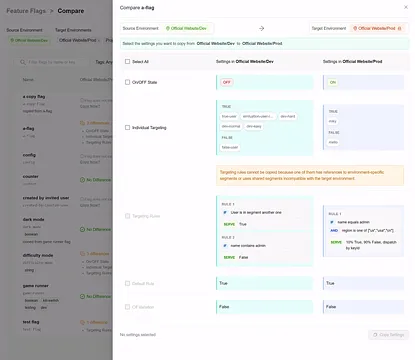Click the 'counter' flag name
The width and height of the screenshot is (415, 360).
click(x=30, y=176)
